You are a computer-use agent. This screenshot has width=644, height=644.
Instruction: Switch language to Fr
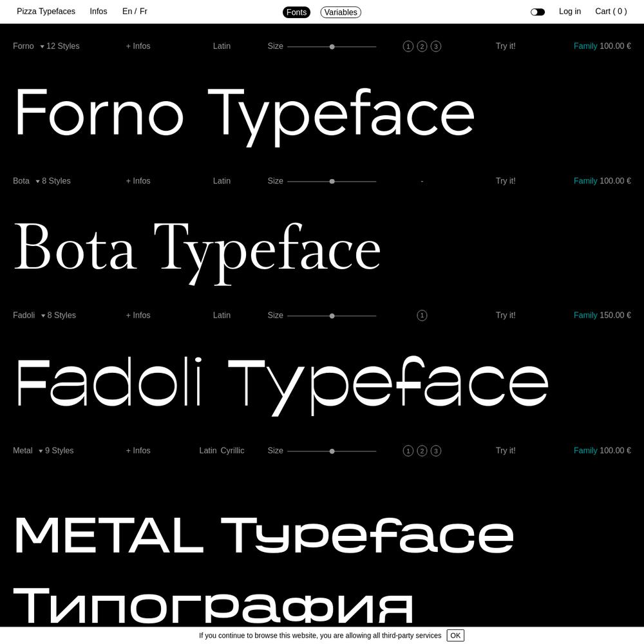(x=144, y=12)
